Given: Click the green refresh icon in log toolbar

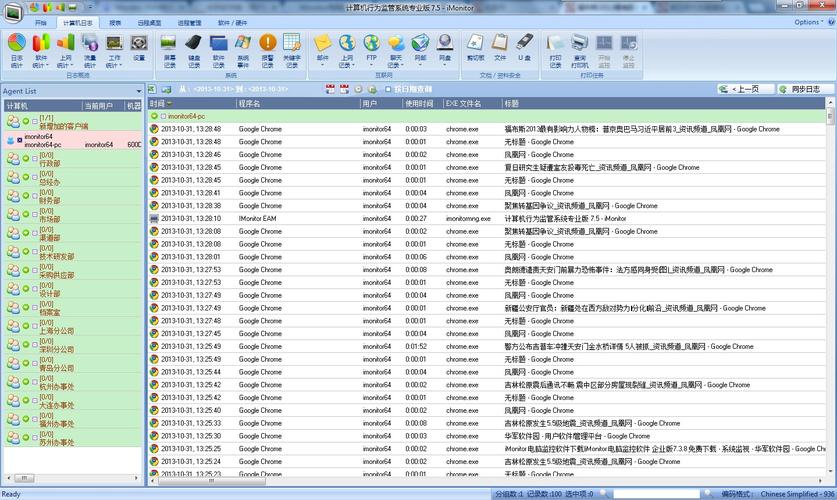Looking at the screenshot, I should [372, 89].
